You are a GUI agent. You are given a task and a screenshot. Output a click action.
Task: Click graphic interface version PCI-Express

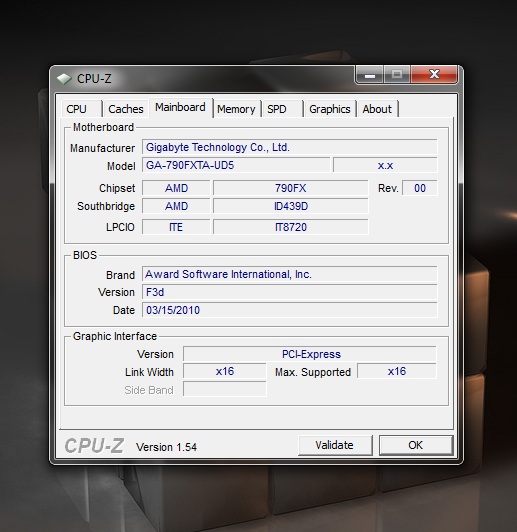[310, 354]
